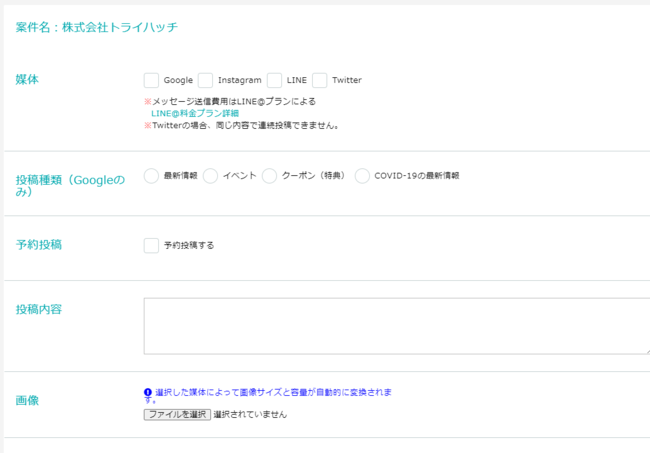Image resolution: width=650 pixels, height=453 pixels.
Task: Tick the LINE media checkbox
Action: 274,80
